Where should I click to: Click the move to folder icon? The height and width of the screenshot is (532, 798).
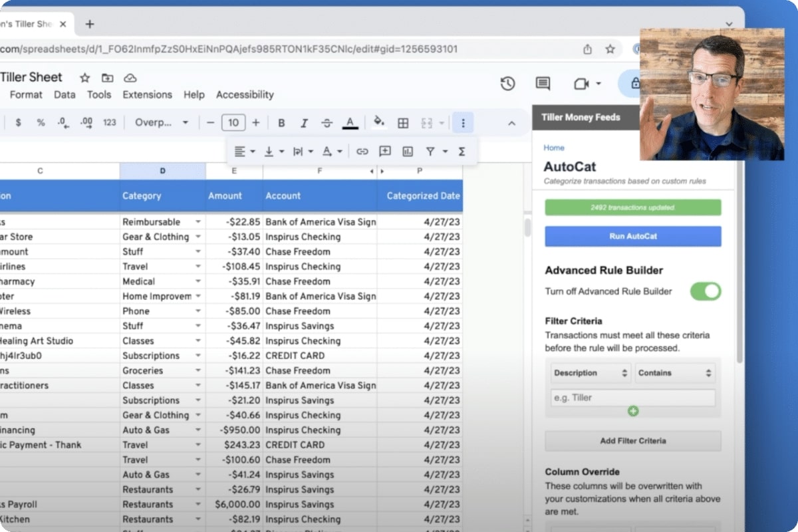pyautogui.click(x=107, y=78)
